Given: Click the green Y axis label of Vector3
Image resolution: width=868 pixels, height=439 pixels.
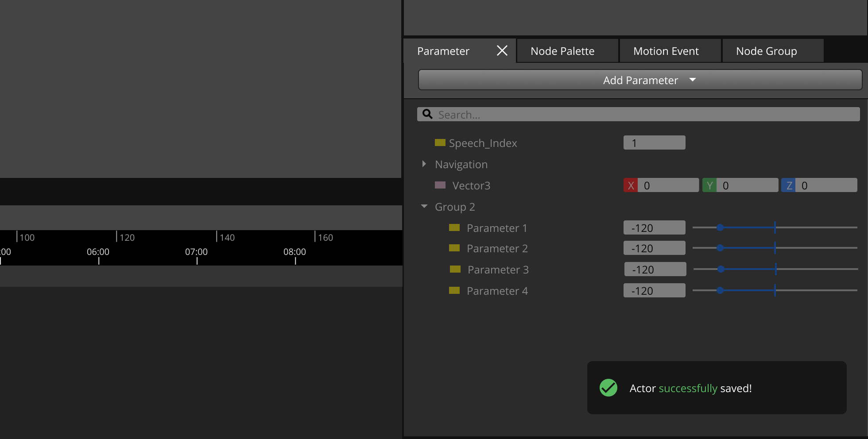Looking at the screenshot, I should [x=709, y=185].
